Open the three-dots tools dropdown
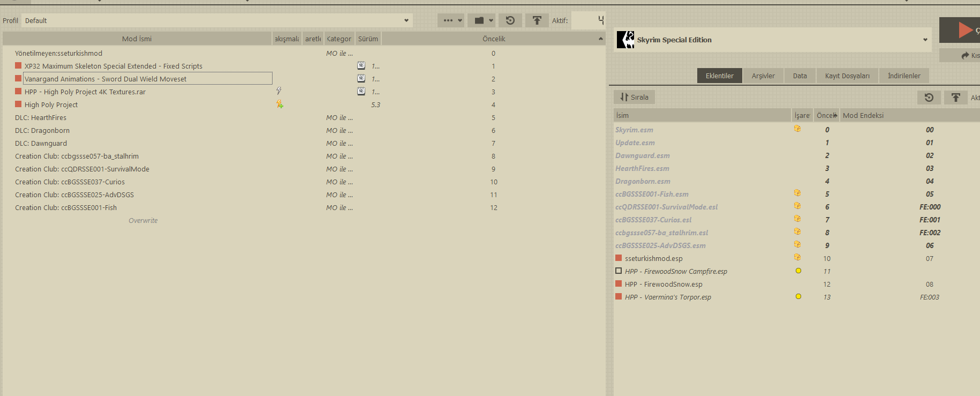The height and width of the screenshot is (396, 980). click(451, 20)
